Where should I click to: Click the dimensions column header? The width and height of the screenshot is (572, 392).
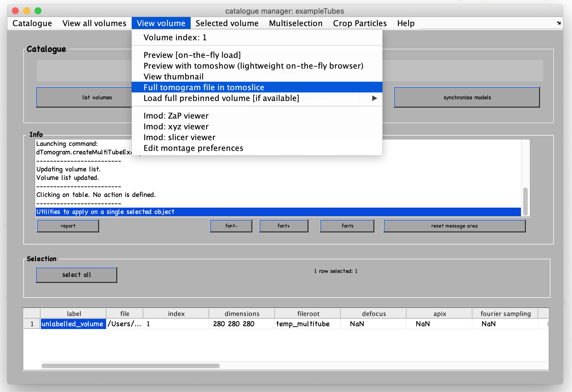point(242,314)
